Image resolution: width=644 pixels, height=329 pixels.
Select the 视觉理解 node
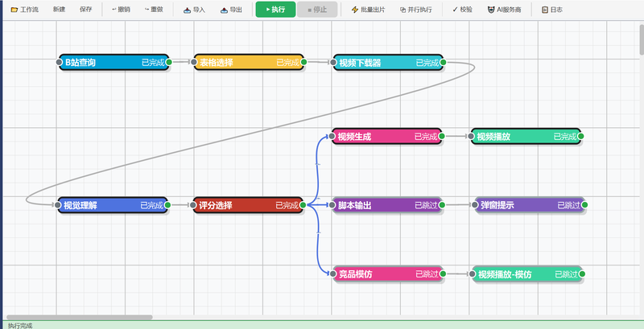click(113, 205)
